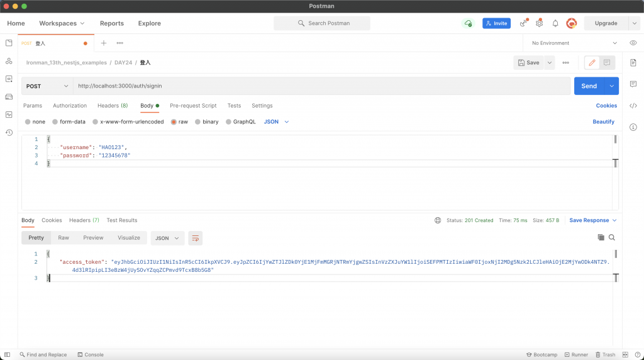Select the form-data body type

tap(55, 122)
